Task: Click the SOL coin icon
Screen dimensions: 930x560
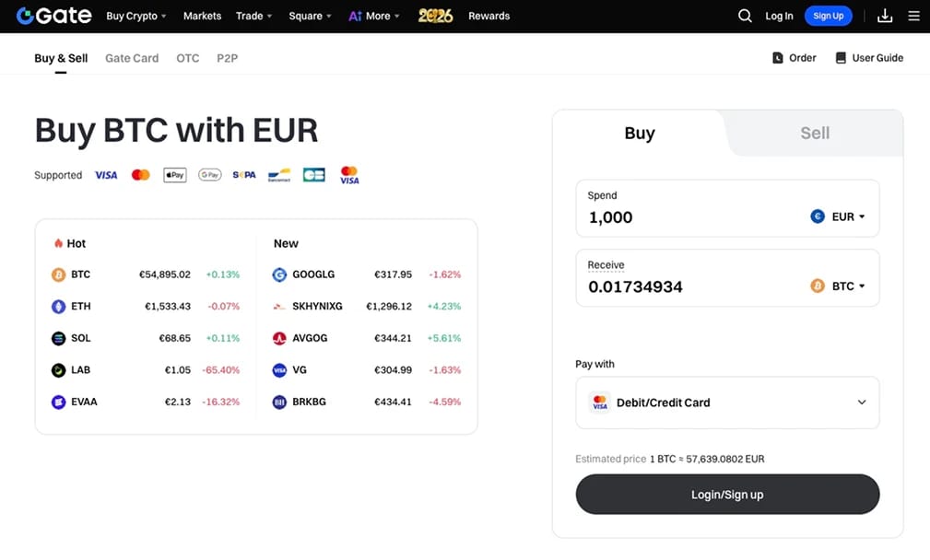Action: [58, 338]
